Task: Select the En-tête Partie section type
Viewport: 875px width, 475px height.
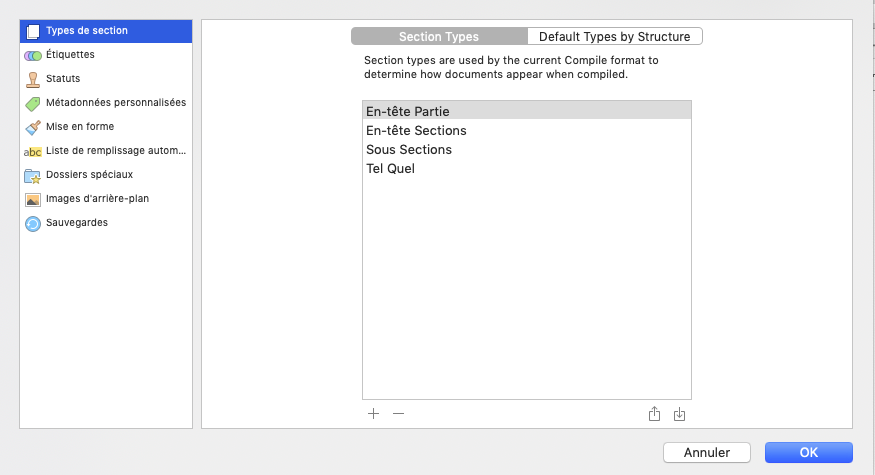Action: [526, 111]
